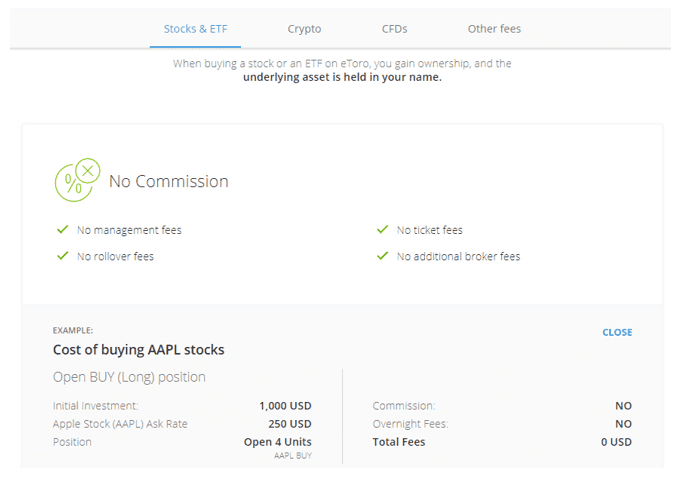
Task: Select the 'No rollover fees' text
Action: coord(115,256)
